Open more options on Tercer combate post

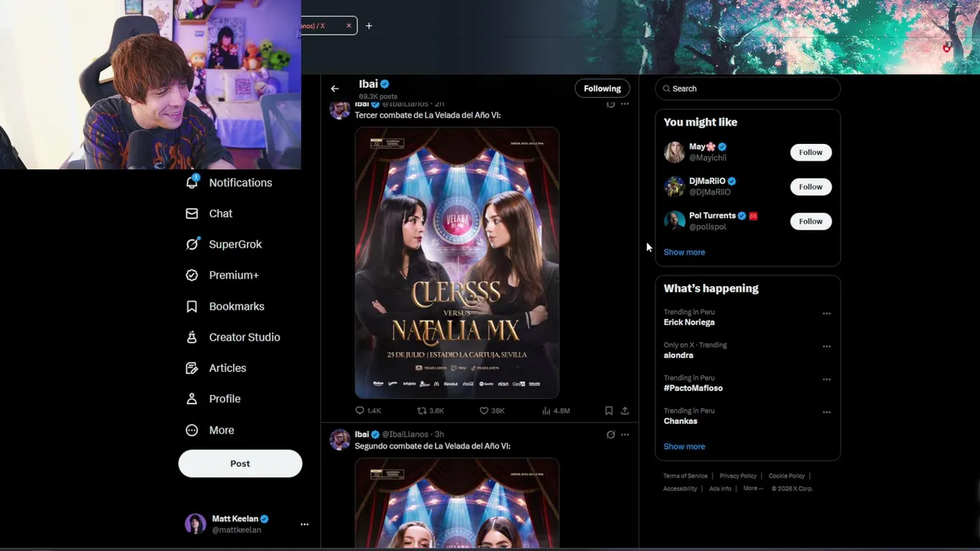point(625,103)
